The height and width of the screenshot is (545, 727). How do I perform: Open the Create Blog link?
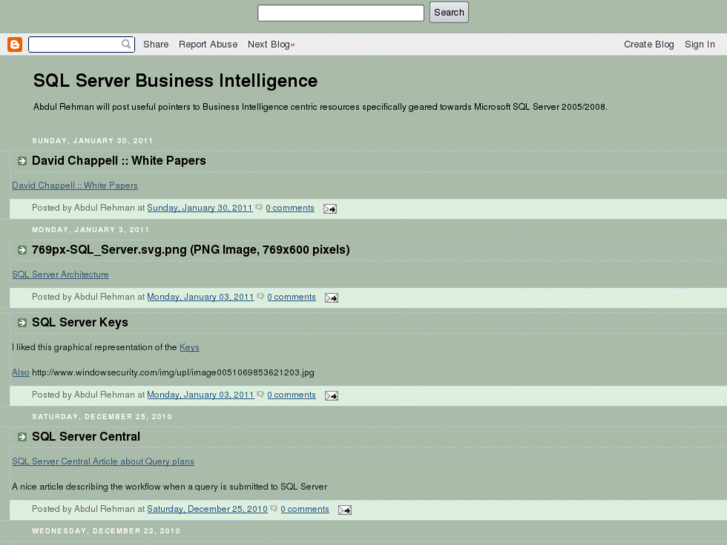649,44
